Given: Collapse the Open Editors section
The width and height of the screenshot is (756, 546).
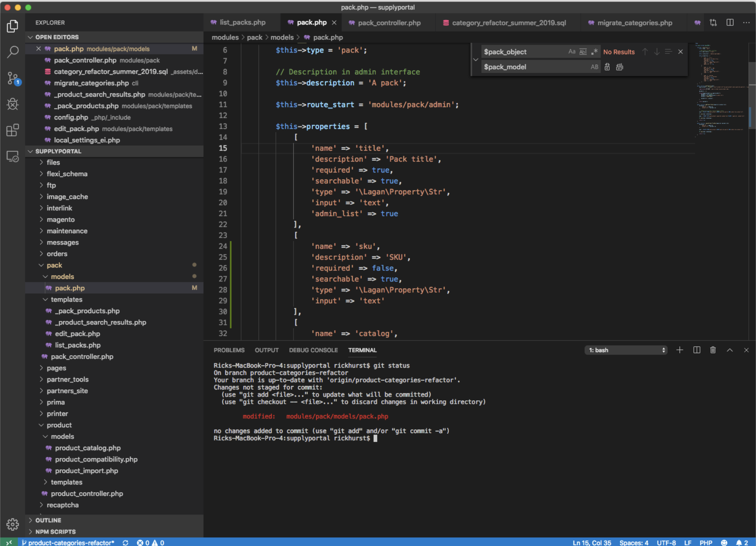Looking at the screenshot, I should click(114, 37).
